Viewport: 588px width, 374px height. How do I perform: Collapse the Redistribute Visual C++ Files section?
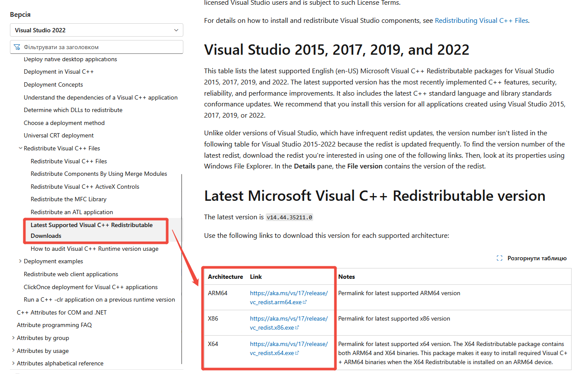pos(20,148)
